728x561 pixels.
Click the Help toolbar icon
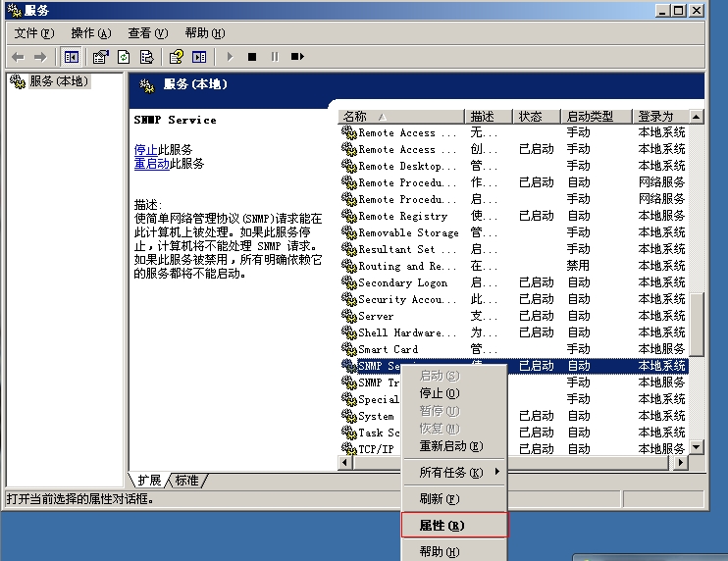(176, 57)
